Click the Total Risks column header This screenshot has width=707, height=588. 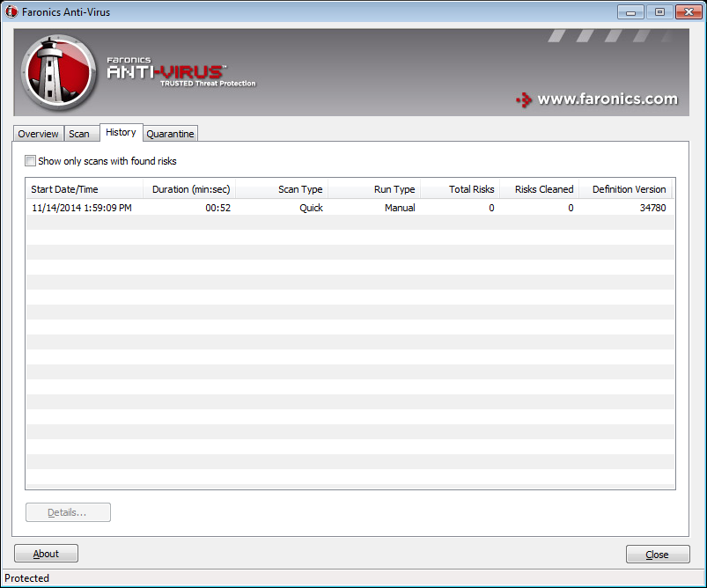[x=460, y=189]
